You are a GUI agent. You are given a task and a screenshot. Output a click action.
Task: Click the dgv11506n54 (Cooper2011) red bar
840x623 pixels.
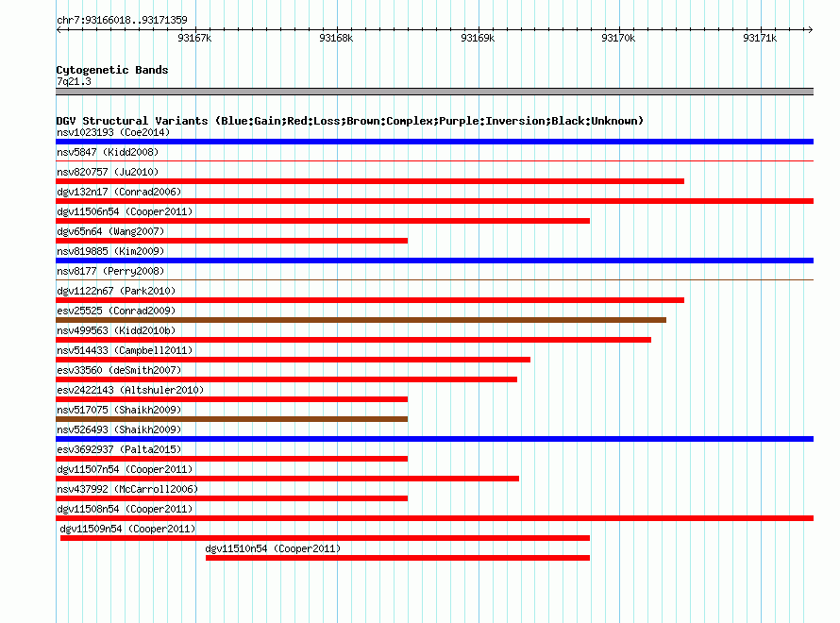[x=323, y=221]
